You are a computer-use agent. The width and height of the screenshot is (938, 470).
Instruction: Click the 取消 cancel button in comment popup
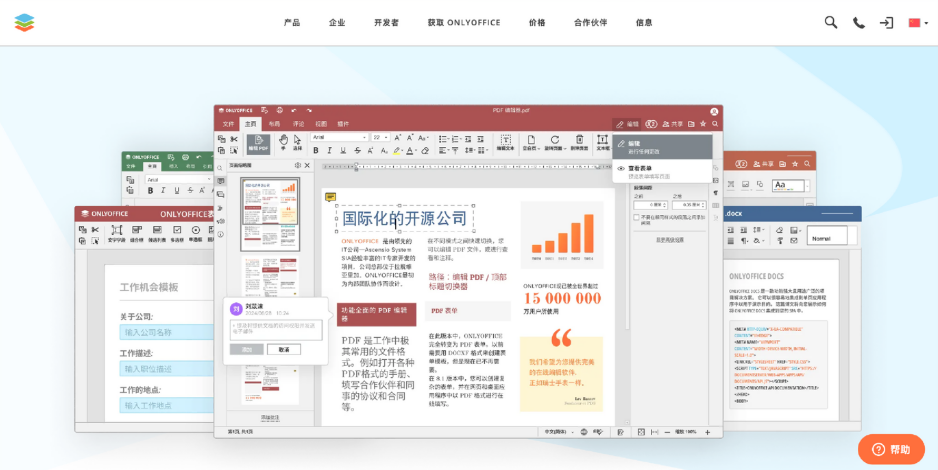point(284,349)
